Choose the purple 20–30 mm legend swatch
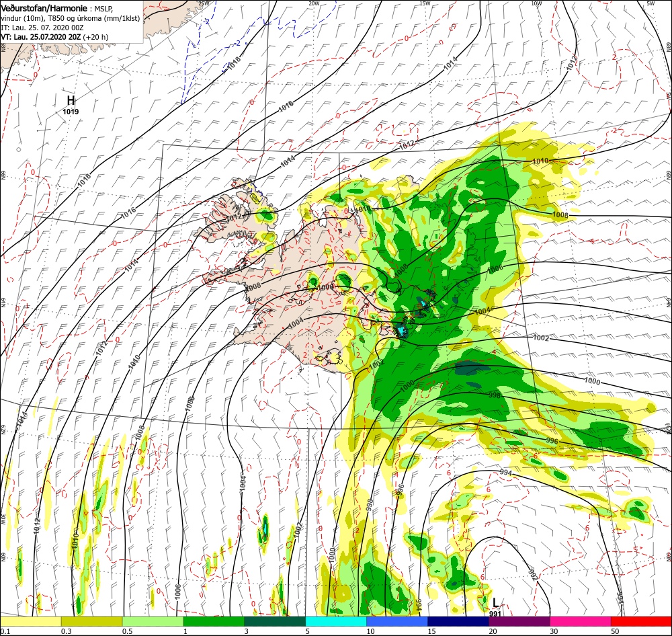Screen dimensions: 672x636 tap(519, 621)
